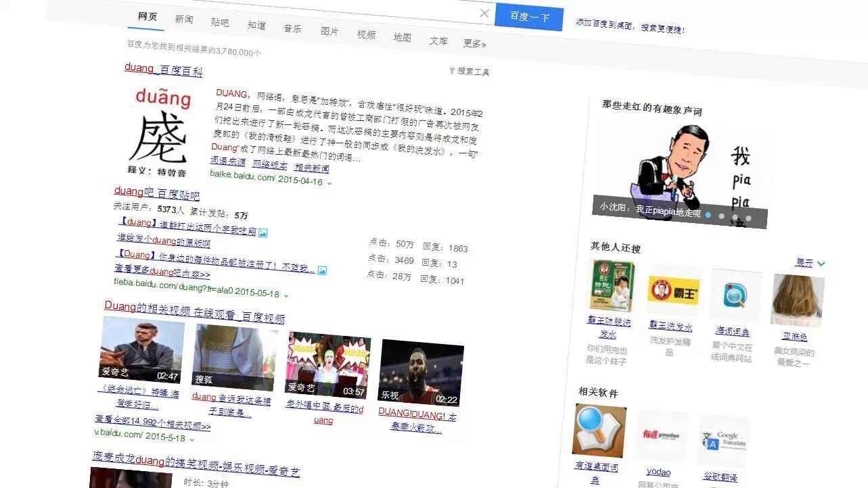Expand dropdown arrow beside tieba.baidu.com URL
This screenshot has height=488, width=868.
tap(285, 295)
